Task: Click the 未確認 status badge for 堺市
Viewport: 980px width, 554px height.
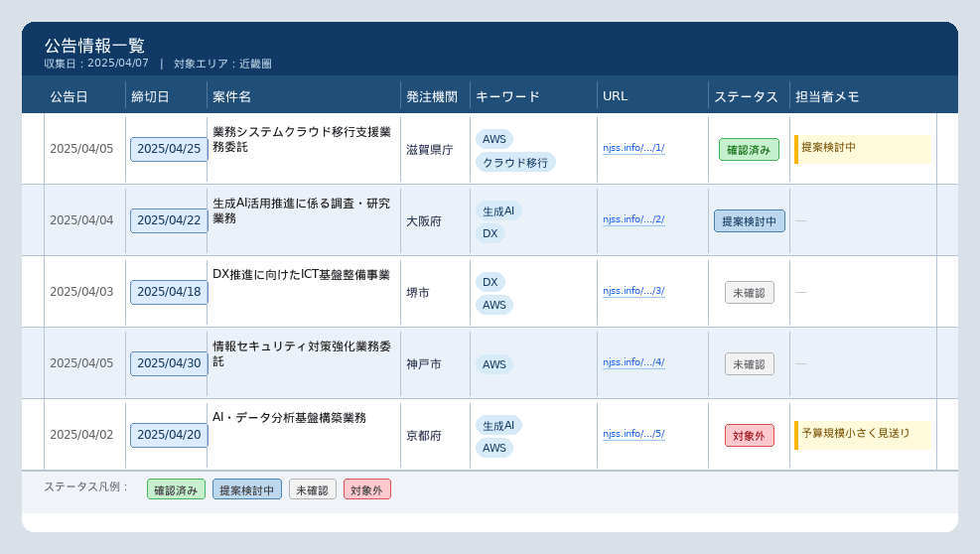Action: click(750, 293)
